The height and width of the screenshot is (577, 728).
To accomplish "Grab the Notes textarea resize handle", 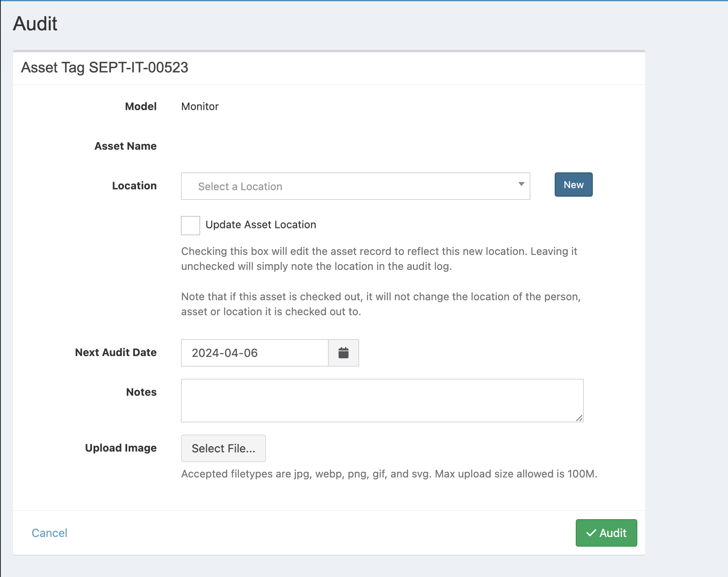I will [x=579, y=418].
